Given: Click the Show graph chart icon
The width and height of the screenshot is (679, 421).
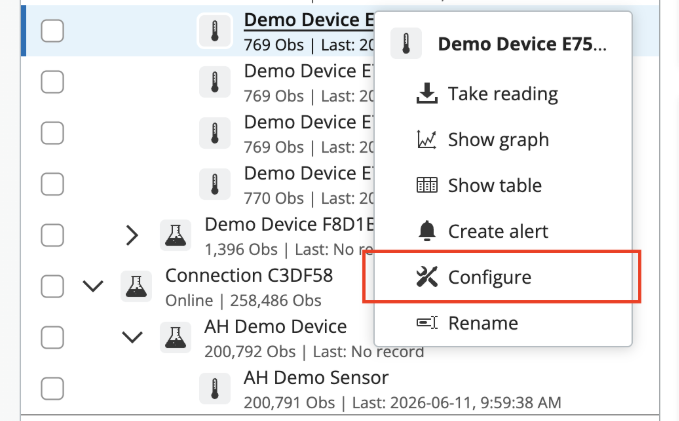Looking at the screenshot, I should click(x=427, y=139).
